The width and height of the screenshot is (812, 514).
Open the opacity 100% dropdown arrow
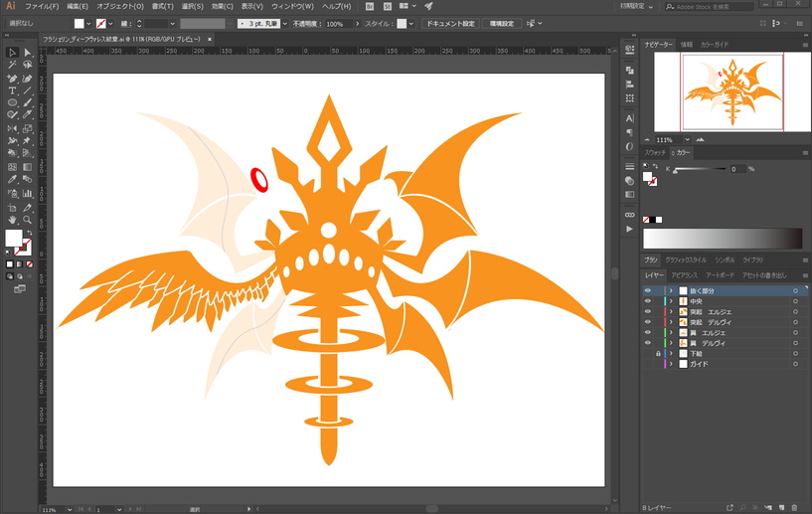(x=357, y=24)
